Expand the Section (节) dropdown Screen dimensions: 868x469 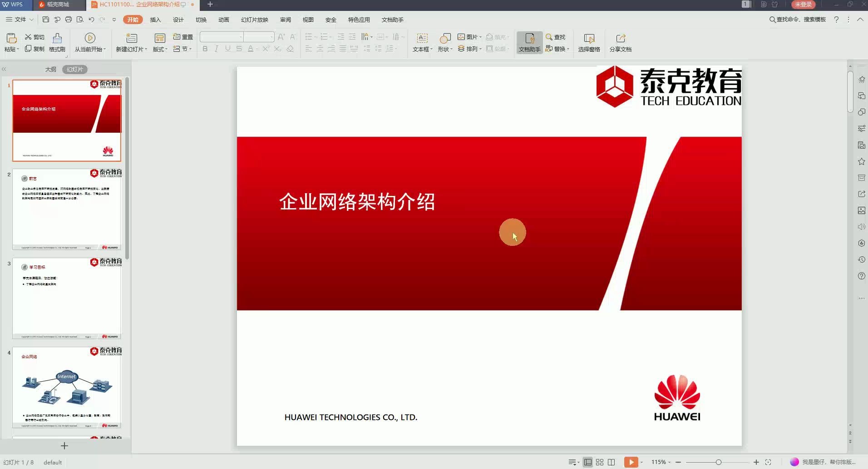183,49
